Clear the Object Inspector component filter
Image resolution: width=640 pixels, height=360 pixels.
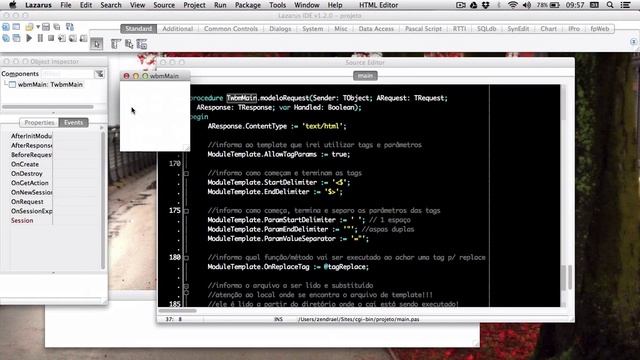(x=100, y=74)
